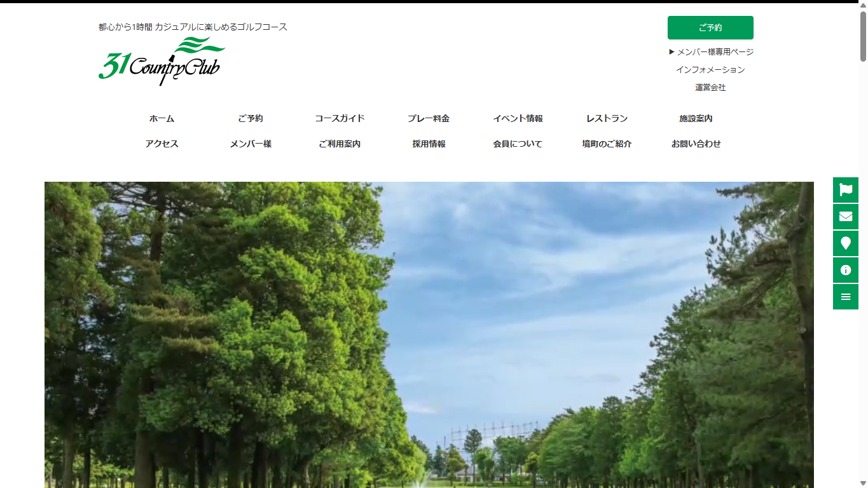Open 運営会社 link

(710, 88)
